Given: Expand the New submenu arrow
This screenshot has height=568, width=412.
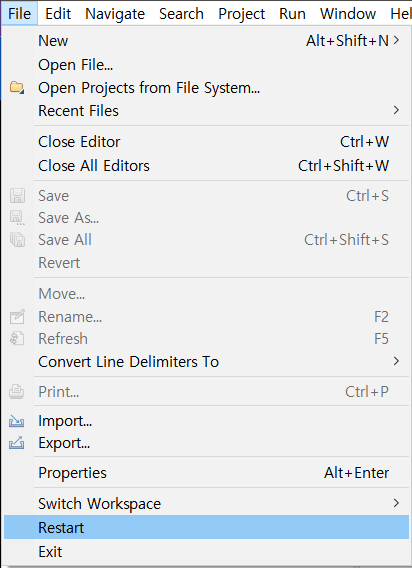Looking at the screenshot, I should pos(396,40).
